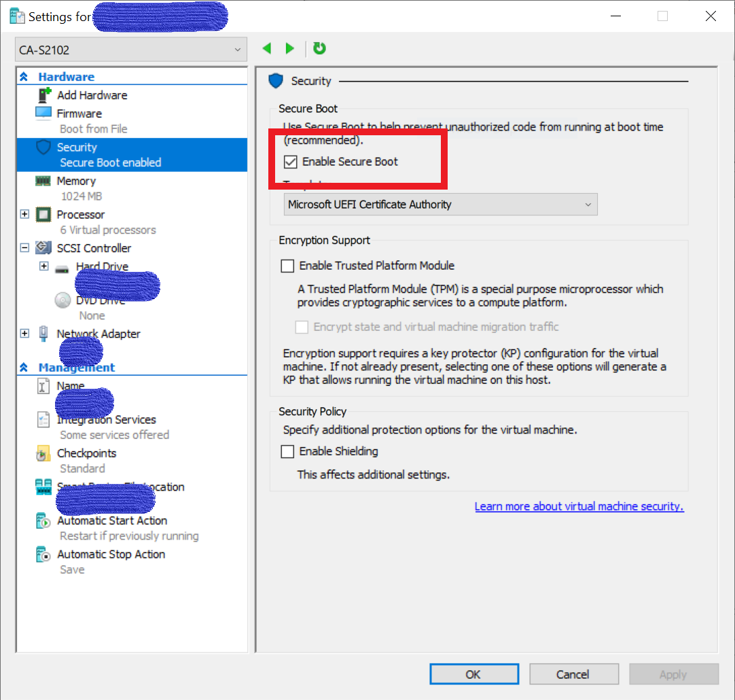
Task: Collapse the SCSI Controller node
Action: pyautogui.click(x=25, y=248)
